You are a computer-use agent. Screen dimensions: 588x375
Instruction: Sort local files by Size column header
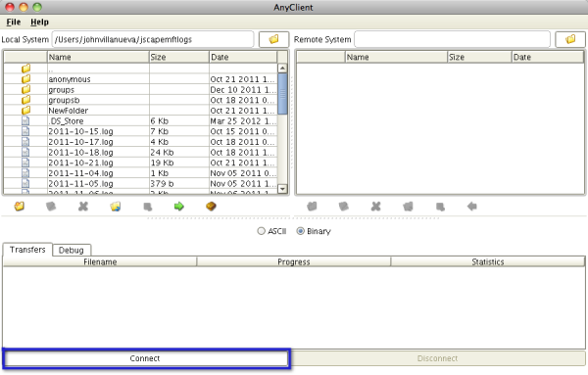pyautogui.click(x=179, y=57)
